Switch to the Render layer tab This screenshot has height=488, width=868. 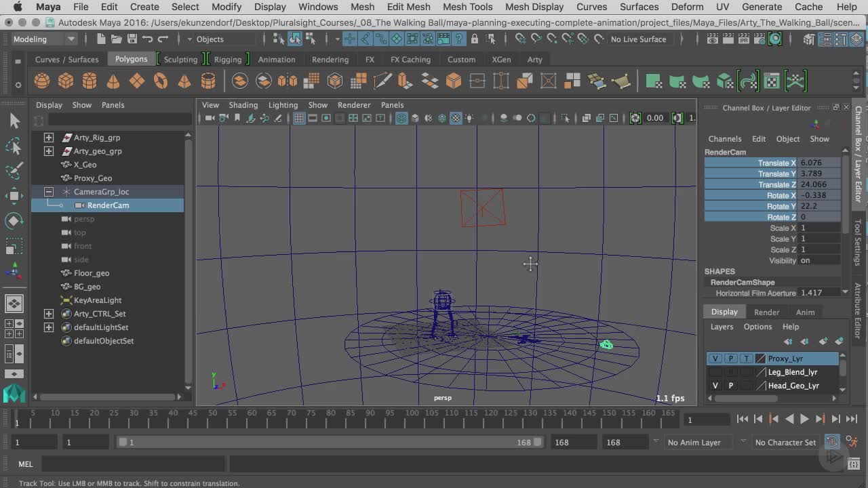[766, 312]
